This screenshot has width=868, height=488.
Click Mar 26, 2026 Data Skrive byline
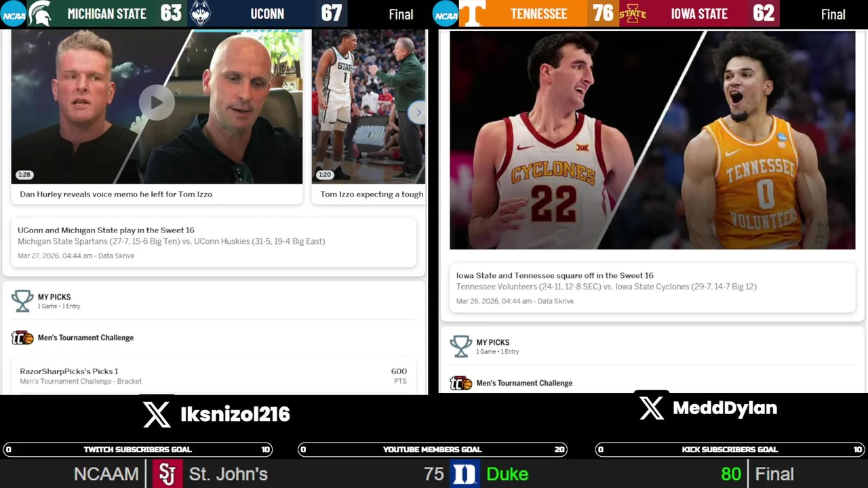(x=515, y=301)
